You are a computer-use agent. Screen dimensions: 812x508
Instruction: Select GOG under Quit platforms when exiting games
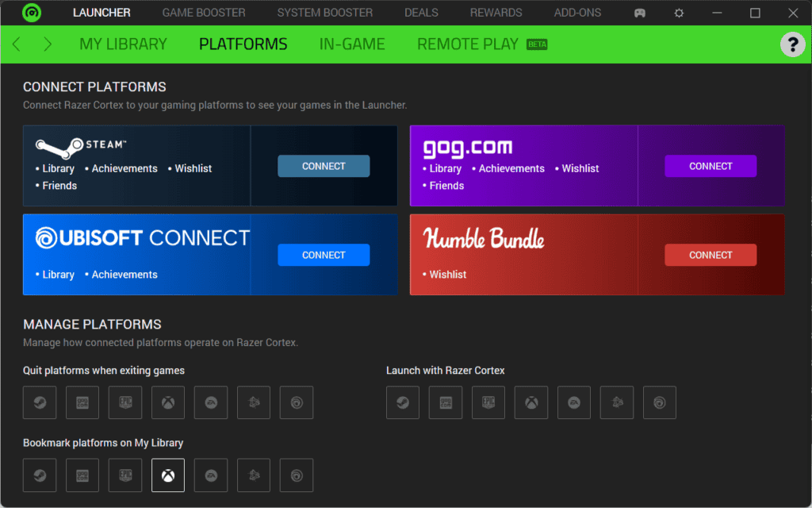(82, 402)
